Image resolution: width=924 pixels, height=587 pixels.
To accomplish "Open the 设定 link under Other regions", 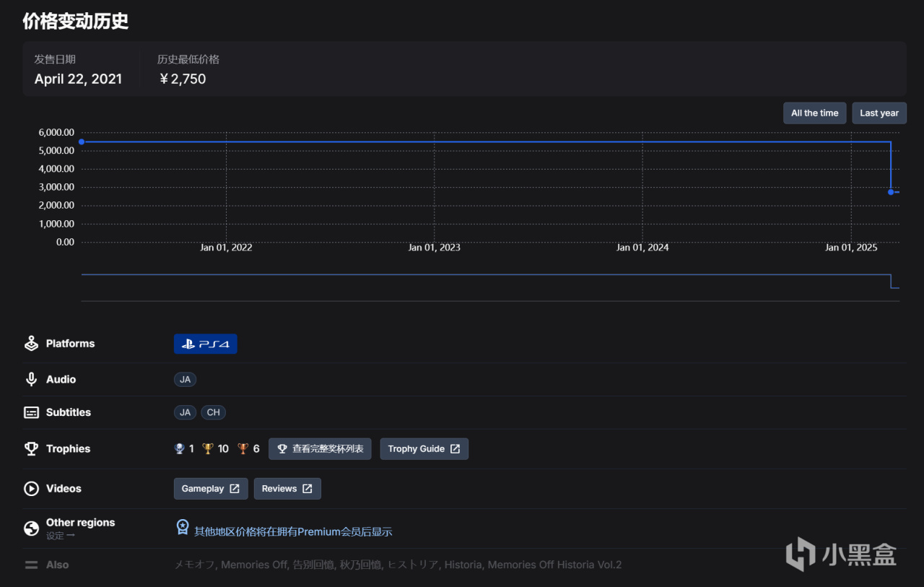I will point(61,536).
